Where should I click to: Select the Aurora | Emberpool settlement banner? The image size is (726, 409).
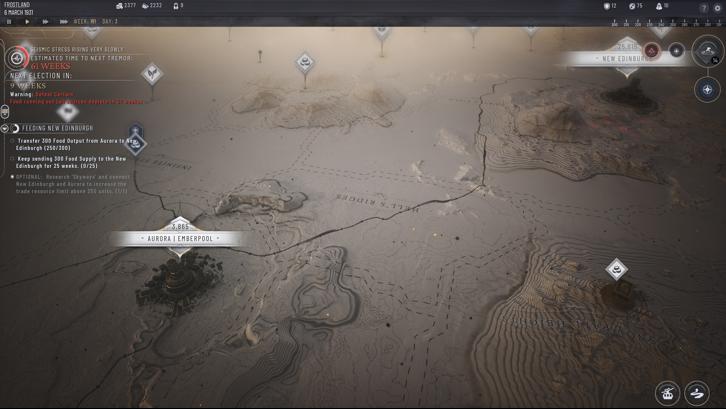click(180, 239)
